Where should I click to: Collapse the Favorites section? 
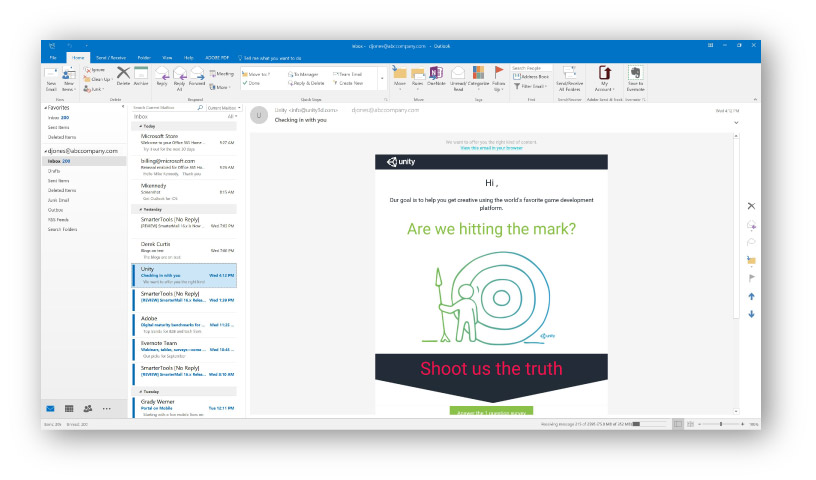click(x=45, y=108)
